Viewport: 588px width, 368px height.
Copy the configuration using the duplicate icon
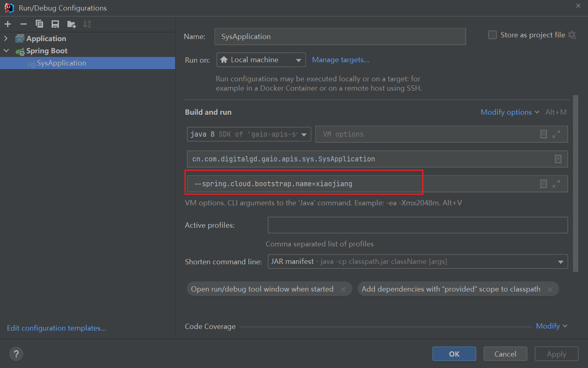click(39, 24)
